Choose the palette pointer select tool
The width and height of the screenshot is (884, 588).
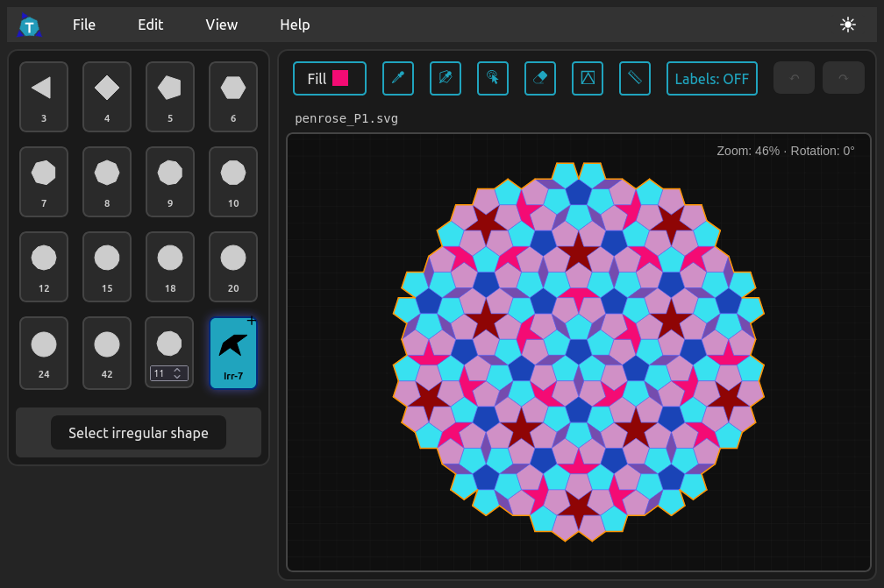(493, 78)
